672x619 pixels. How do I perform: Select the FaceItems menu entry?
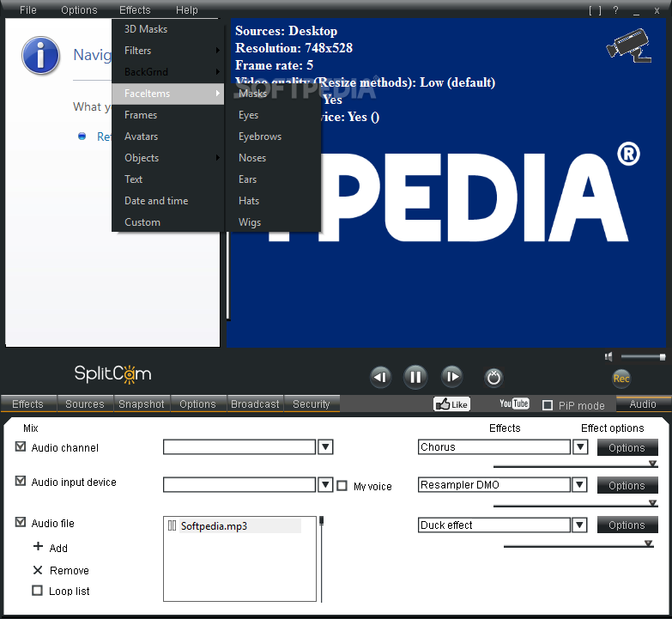(x=168, y=94)
